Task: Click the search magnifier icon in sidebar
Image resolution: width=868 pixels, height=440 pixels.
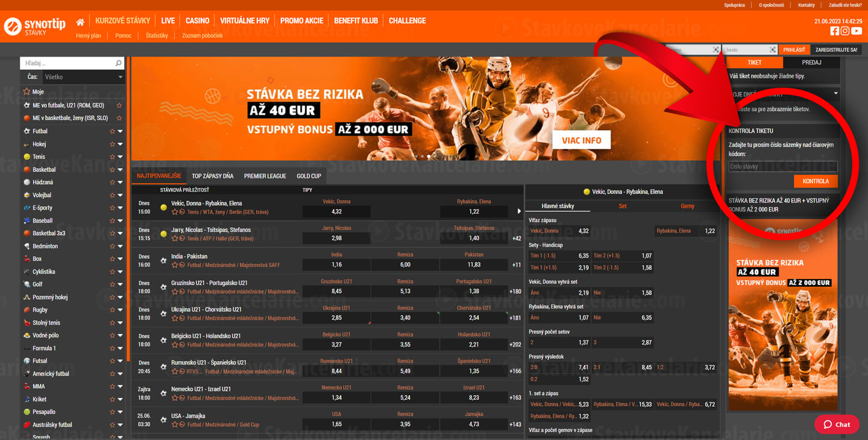Action: [x=118, y=63]
